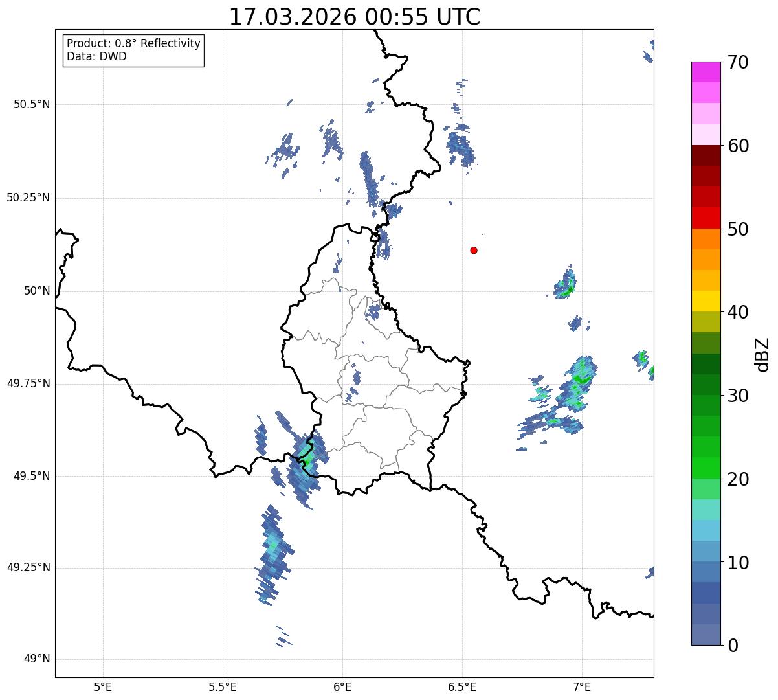Click the dBZ colorbar axis label
The width and height of the screenshot is (778, 700).
point(762,354)
